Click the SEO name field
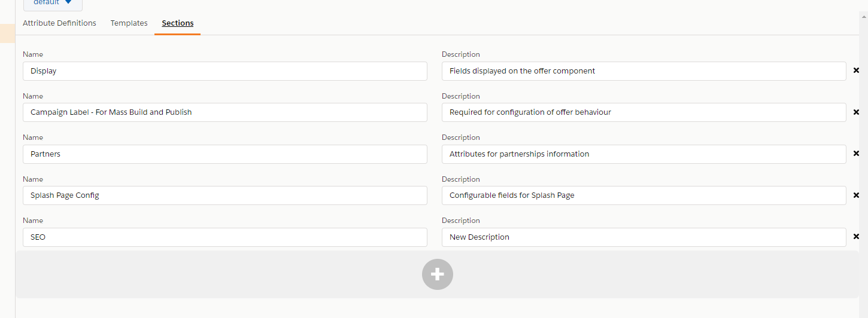868x318 pixels. tap(225, 237)
